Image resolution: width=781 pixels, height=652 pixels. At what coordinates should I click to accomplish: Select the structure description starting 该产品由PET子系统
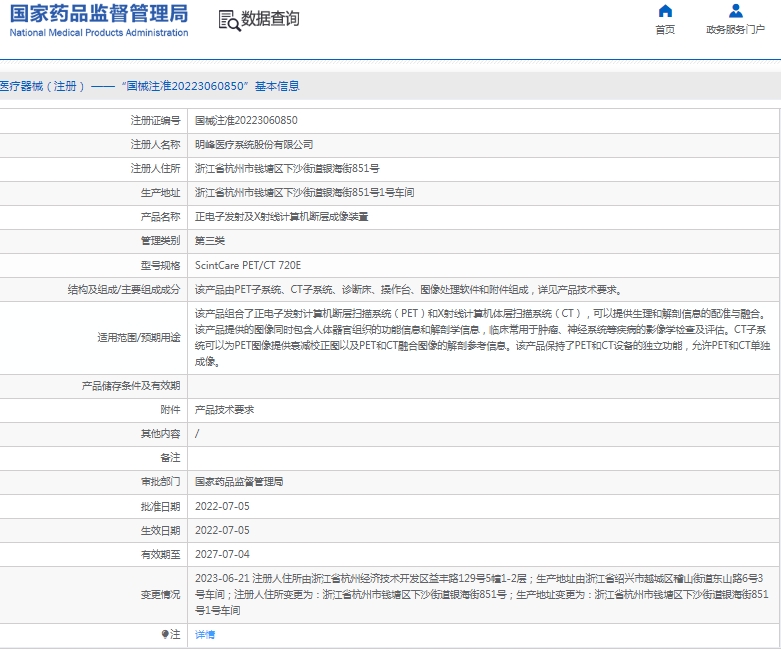point(408,289)
